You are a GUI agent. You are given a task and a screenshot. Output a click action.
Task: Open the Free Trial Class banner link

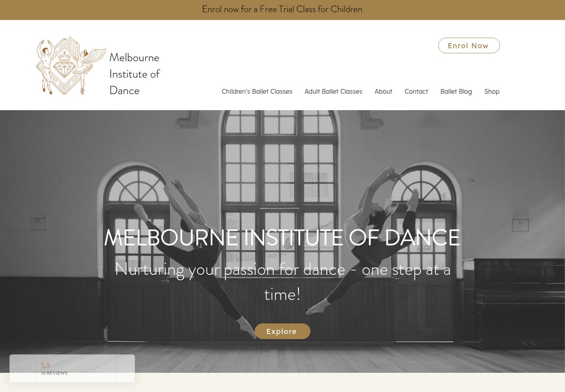coord(282,9)
